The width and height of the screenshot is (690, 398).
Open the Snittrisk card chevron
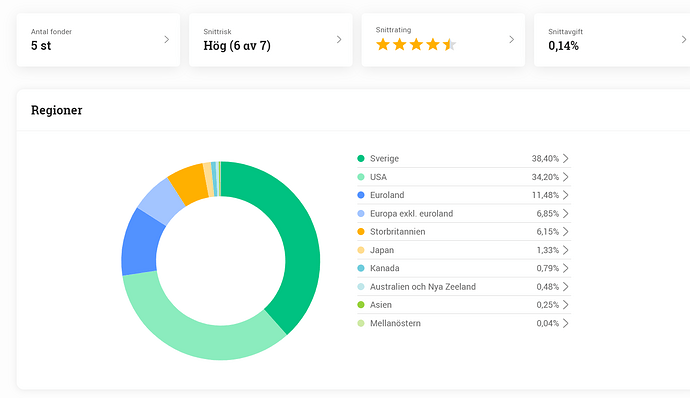339,40
